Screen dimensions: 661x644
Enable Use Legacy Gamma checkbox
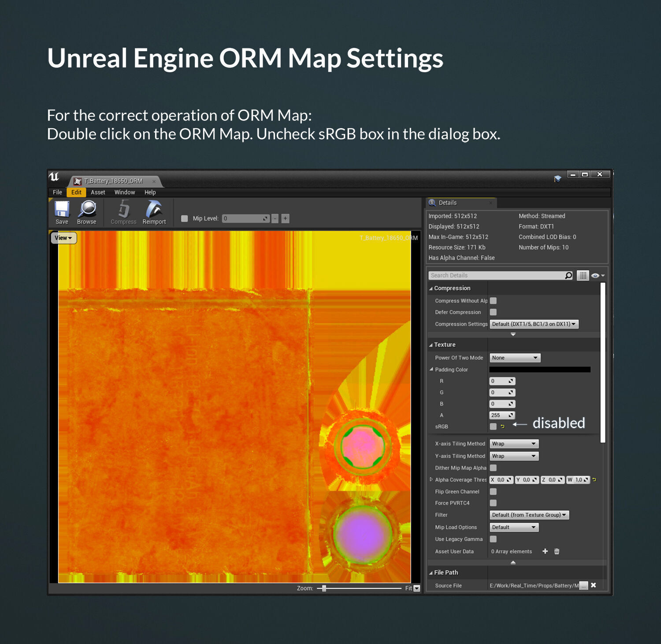click(x=493, y=539)
